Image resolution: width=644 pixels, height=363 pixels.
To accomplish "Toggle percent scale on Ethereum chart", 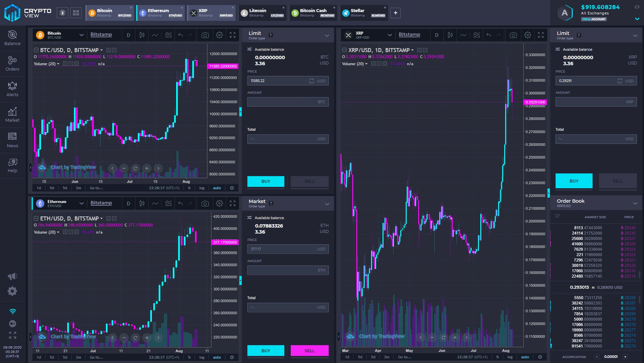I will coord(189,357).
